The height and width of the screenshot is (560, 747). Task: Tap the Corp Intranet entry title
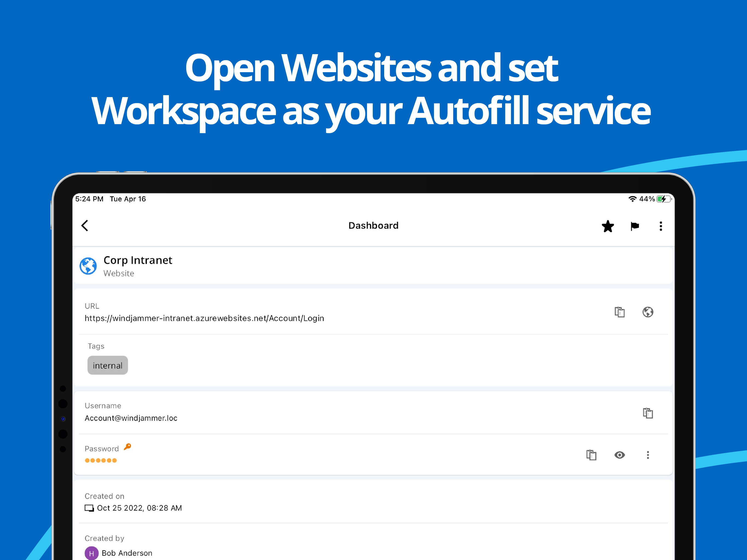pos(138,260)
